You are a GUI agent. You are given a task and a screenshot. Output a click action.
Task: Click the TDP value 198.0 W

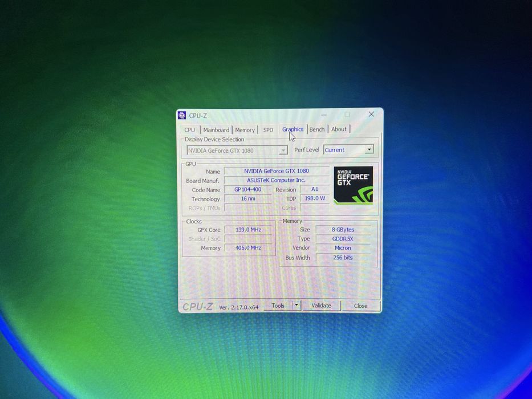coord(315,198)
